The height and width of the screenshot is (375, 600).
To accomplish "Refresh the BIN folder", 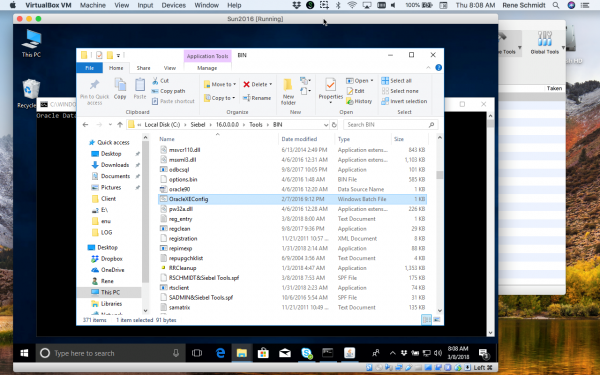I will click(x=334, y=125).
